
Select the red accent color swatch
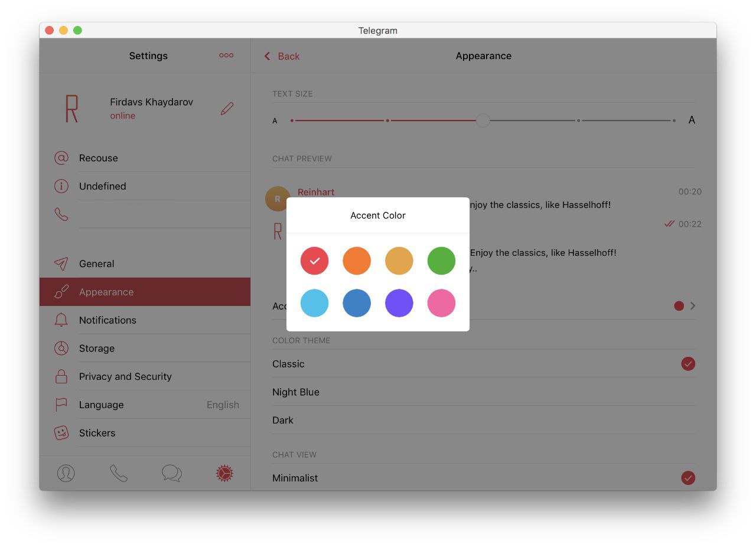(x=314, y=261)
